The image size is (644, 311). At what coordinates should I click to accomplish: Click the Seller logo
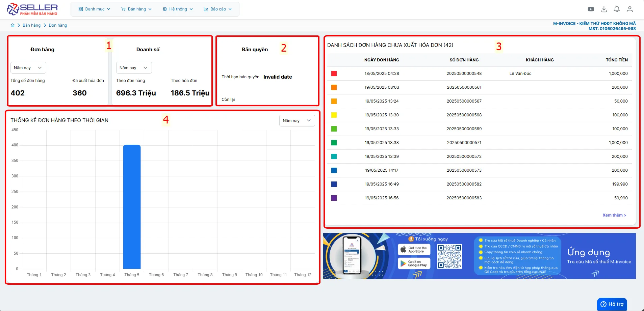point(32,9)
